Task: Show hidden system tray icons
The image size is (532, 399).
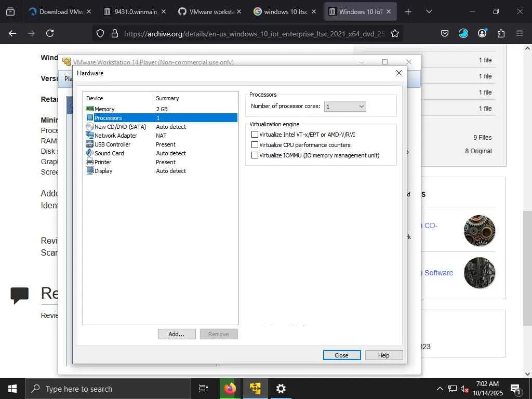Action: tap(440, 389)
